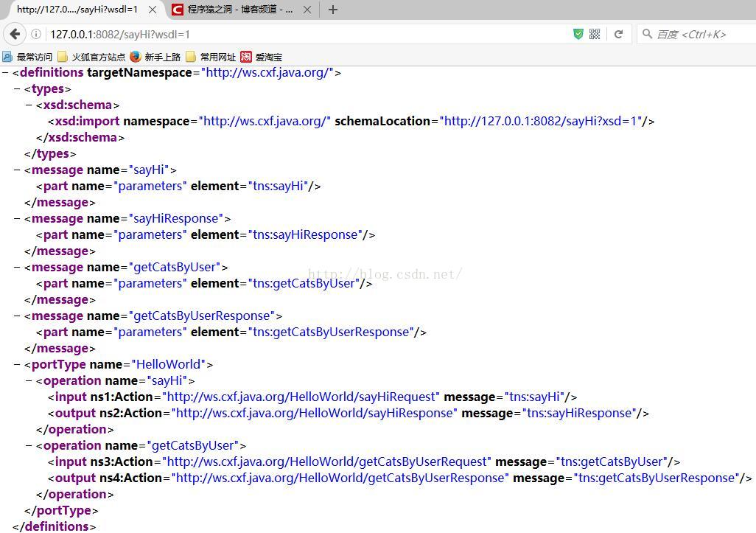
Task: Switch to the sayHi?wsdl=1 tab
Action: tap(77, 10)
